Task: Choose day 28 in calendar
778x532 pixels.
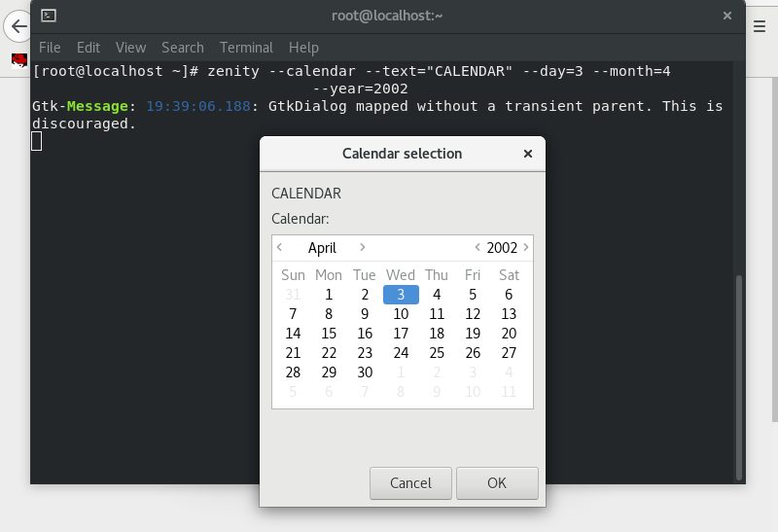Action: tap(293, 372)
